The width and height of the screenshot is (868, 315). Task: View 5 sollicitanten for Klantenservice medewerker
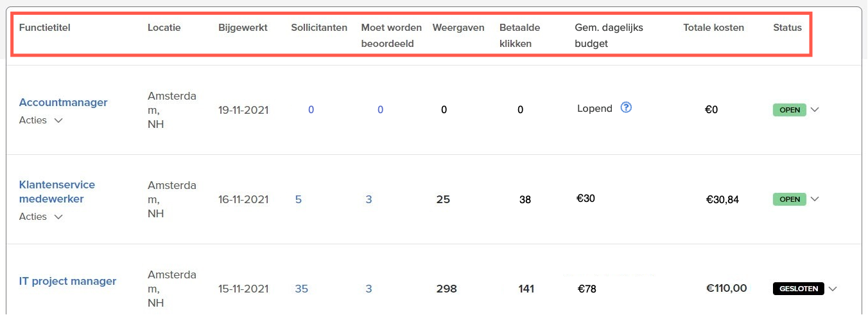299,199
